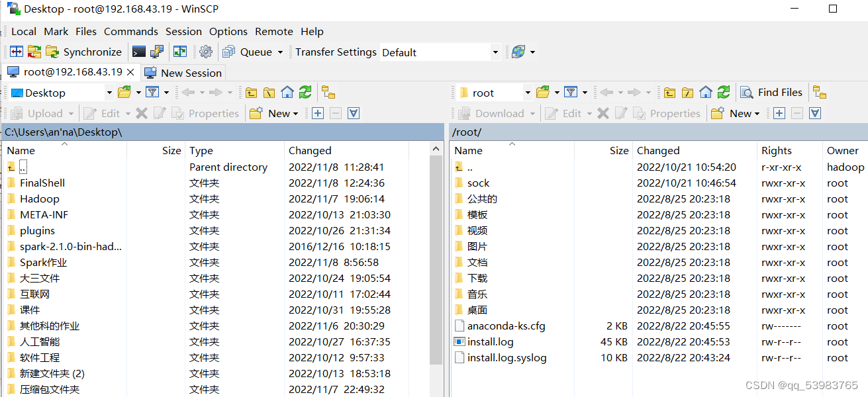Go to remote parent directory icon
This screenshot has height=397, width=868.
(670, 92)
